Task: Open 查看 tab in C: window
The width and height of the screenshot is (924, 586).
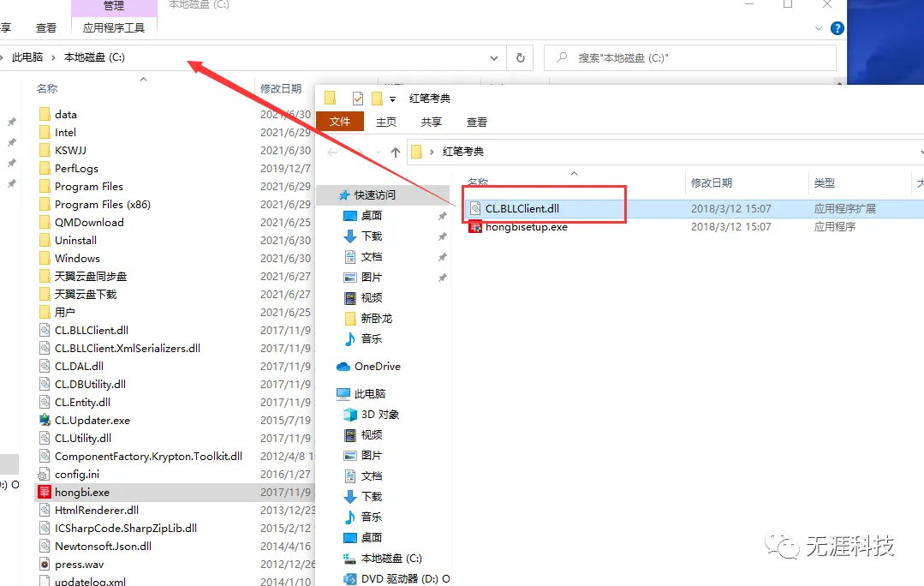Action: coord(46,27)
